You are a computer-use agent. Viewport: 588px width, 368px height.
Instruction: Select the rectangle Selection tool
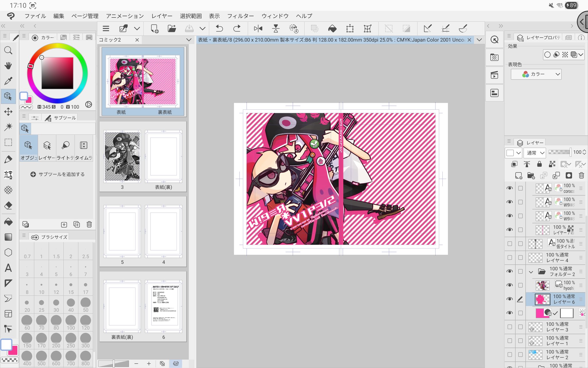tap(8, 142)
